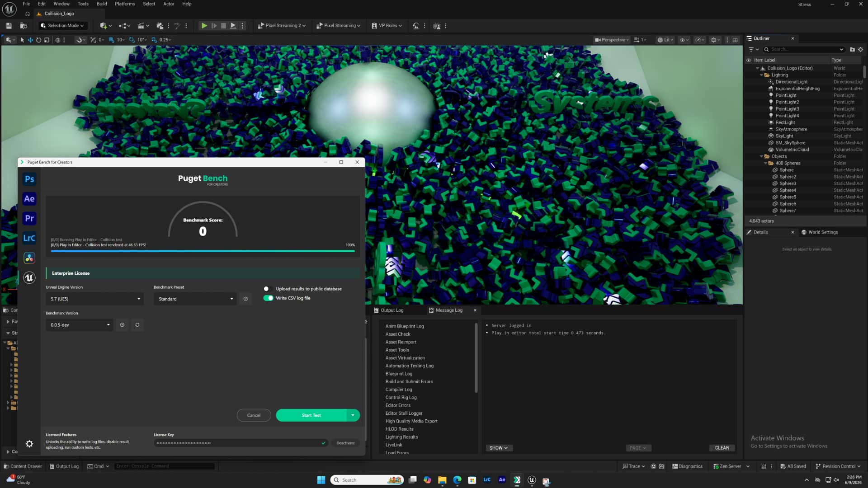This screenshot has height=488, width=868.
Task: Open the Perspective viewport dropdown
Action: click(x=612, y=40)
